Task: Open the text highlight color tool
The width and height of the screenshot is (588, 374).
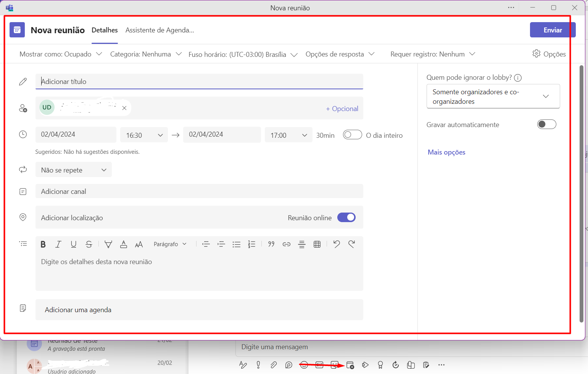Action: click(108, 244)
